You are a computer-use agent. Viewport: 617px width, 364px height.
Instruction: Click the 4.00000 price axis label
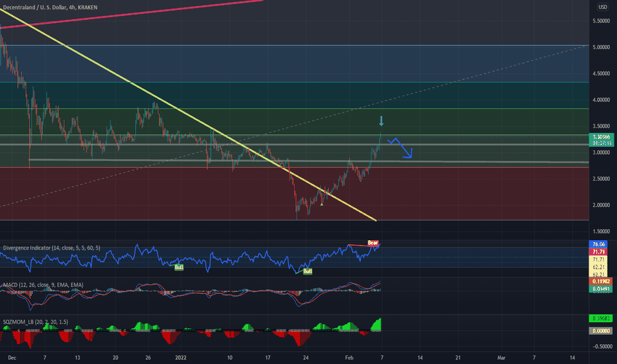(x=601, y=100)
